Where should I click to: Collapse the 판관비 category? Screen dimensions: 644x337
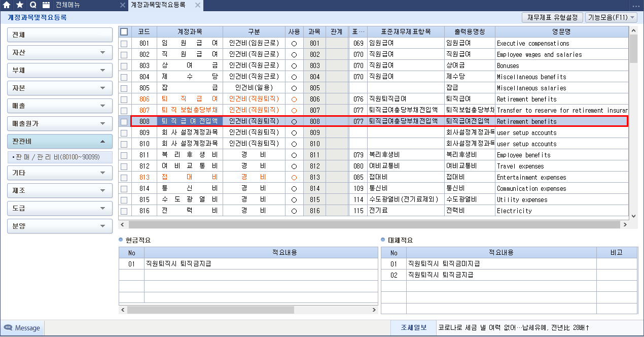pyautogui.click(x=60, y=142)
